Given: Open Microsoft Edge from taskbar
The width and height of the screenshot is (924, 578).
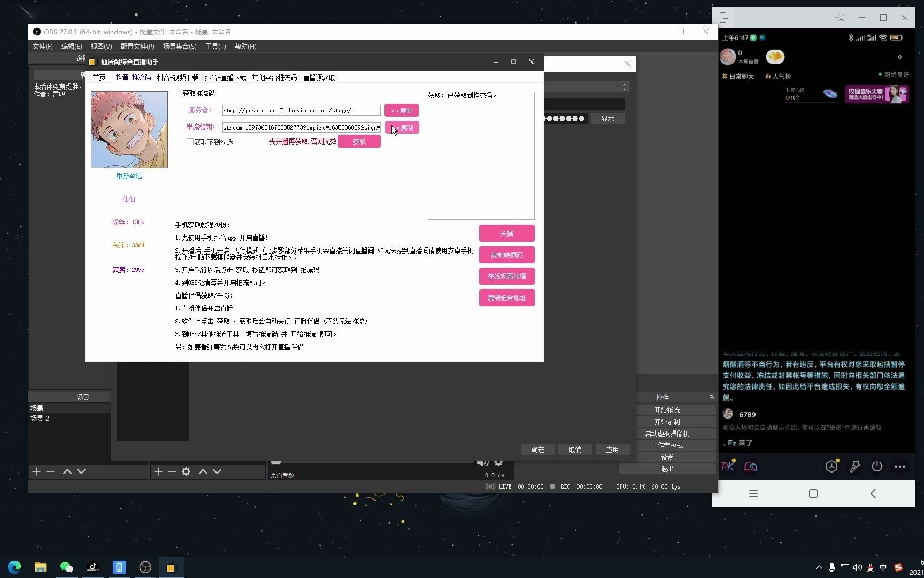Looking at the screenshot, I should [x=14, y=567].
